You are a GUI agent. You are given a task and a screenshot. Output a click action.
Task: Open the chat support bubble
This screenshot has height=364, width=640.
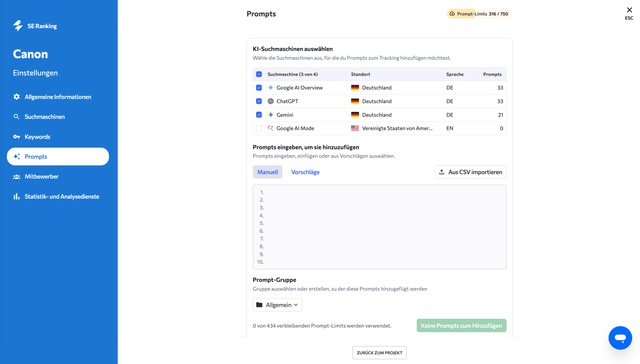pyautogui.click(x=620, y=338)
